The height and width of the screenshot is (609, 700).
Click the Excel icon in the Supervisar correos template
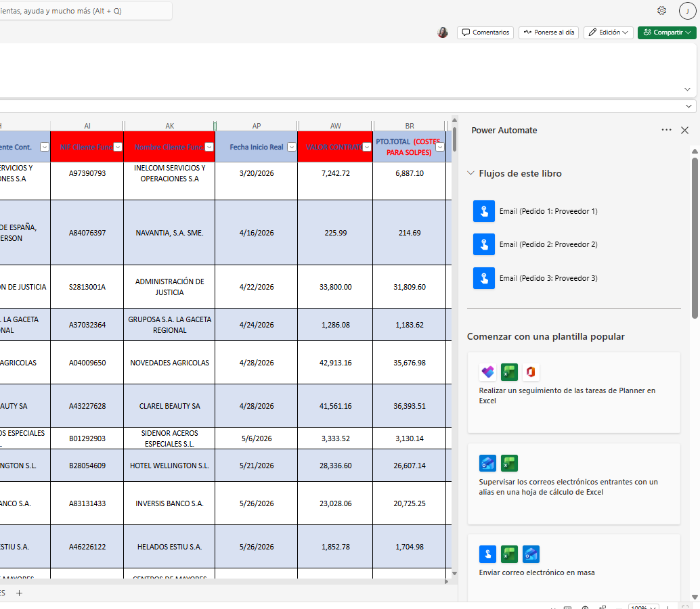(x=509, y=463)
